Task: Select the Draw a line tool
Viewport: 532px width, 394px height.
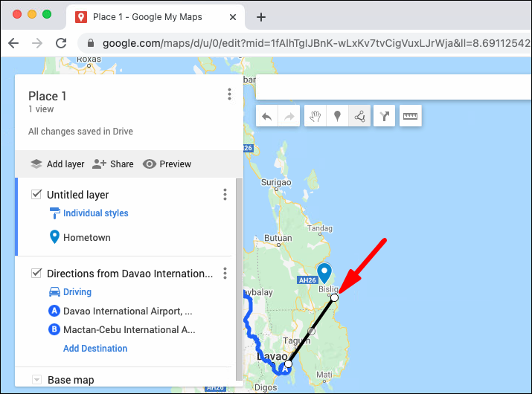Action: 359,116
